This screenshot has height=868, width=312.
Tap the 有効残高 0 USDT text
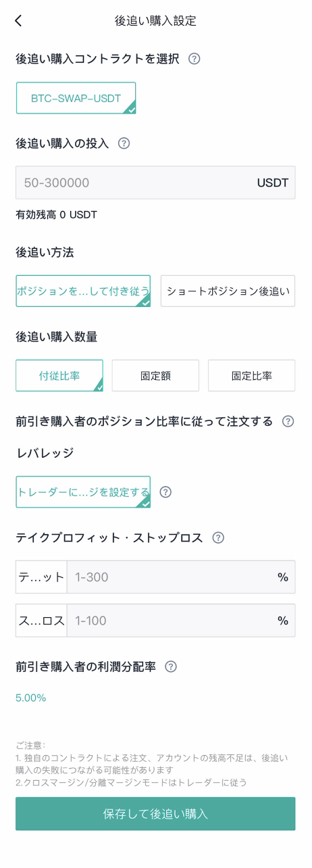pyautogui.click(x=57, y=216)
